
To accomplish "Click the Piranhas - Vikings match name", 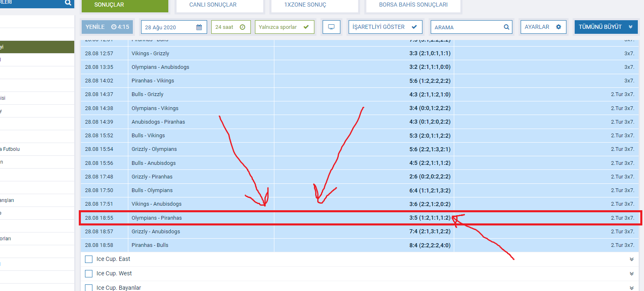I will click(x=153, y=81).
